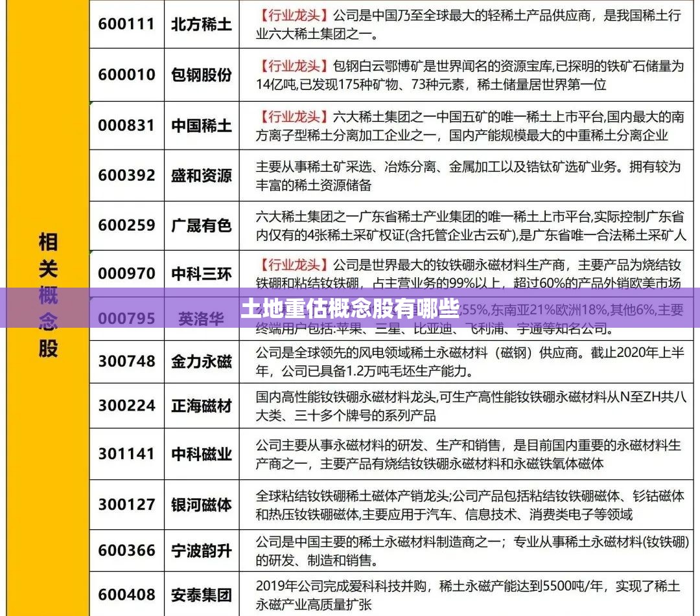The image size is (700, 616).
Task: Select stock code 600111
Action: (x=126, y=24)
